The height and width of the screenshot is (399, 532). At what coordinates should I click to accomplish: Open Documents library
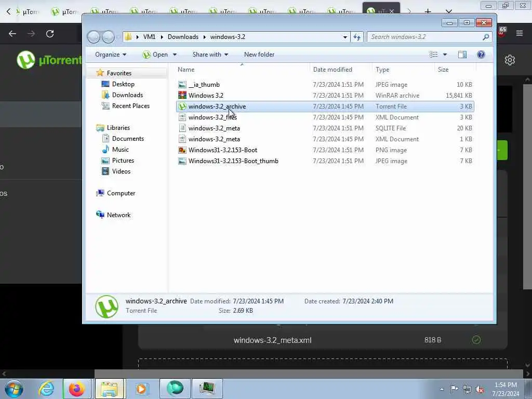tap(128, 138)
